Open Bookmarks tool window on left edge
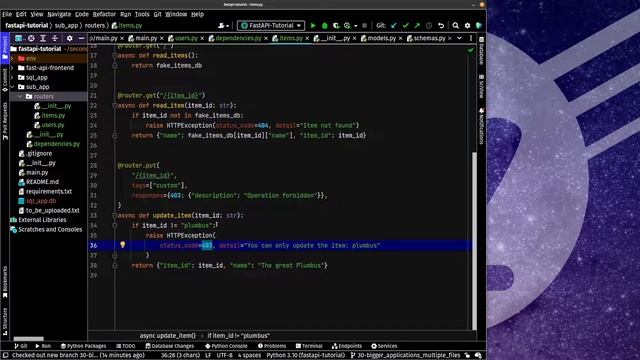This screenshot has width=640, height=360. pos(5,282)
